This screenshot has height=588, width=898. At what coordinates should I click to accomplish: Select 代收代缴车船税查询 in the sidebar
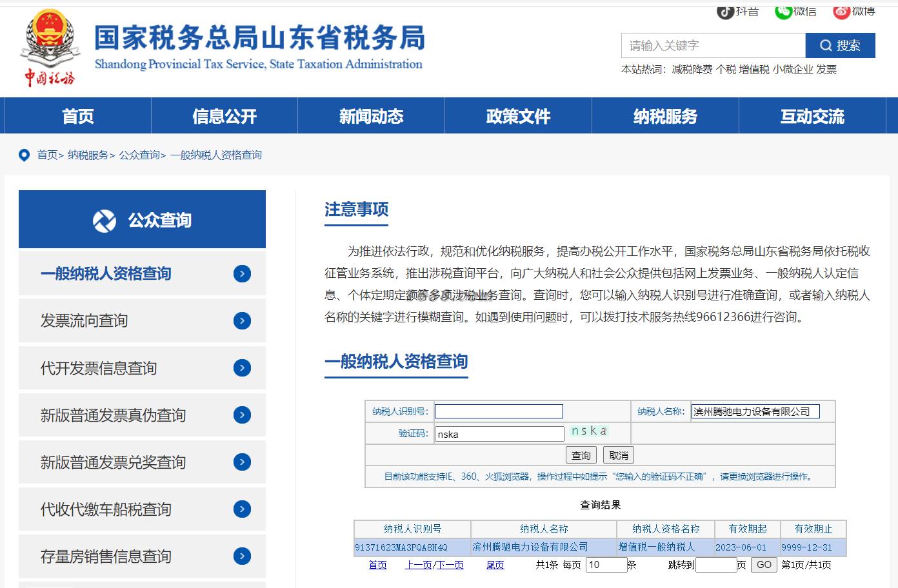point(142,509)
